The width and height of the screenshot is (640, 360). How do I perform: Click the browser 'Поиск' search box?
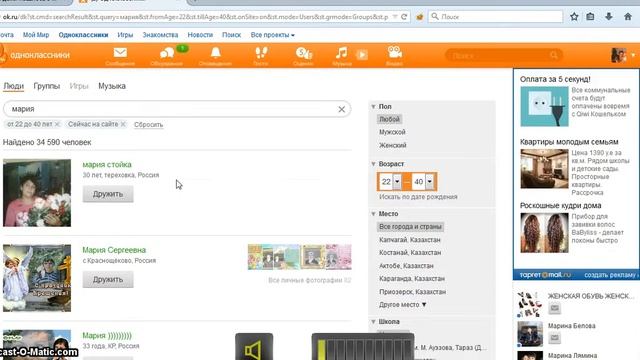[x=496, y=17]
